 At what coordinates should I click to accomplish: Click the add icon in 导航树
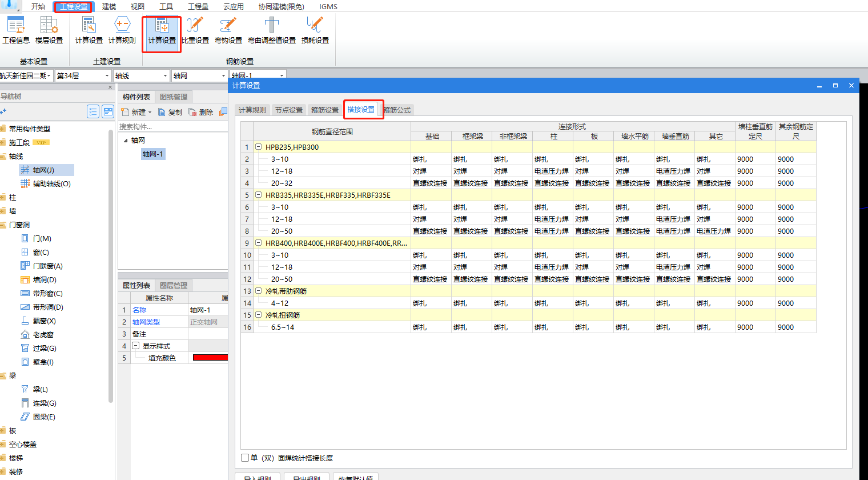pos(3,111)
